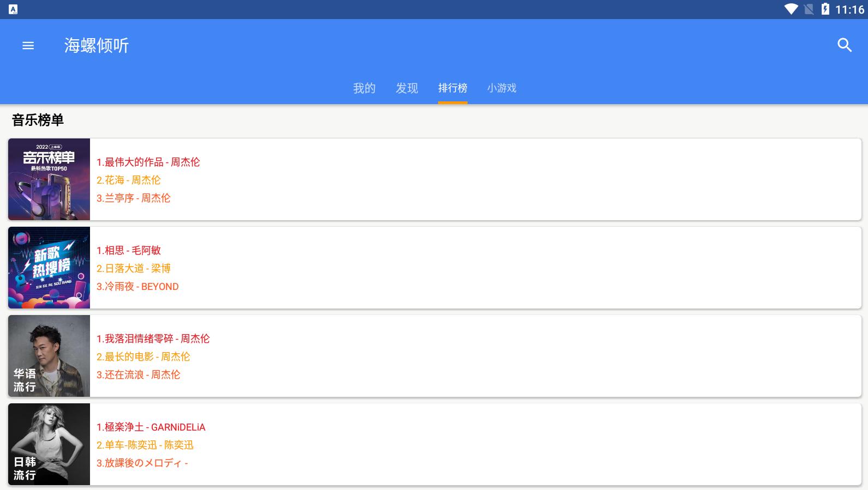Choose 相思 - 毛阿敏 from new songs chart
The image size is (868, 490).
point(129,250)
